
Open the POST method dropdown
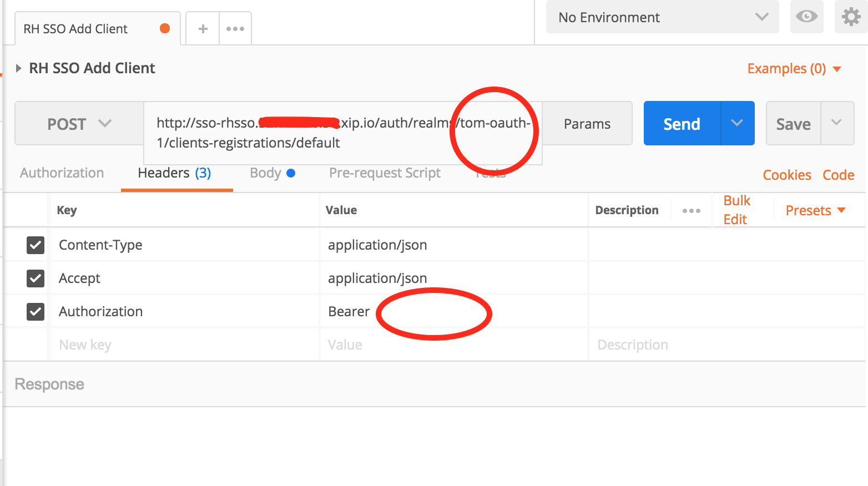point(79,123)
